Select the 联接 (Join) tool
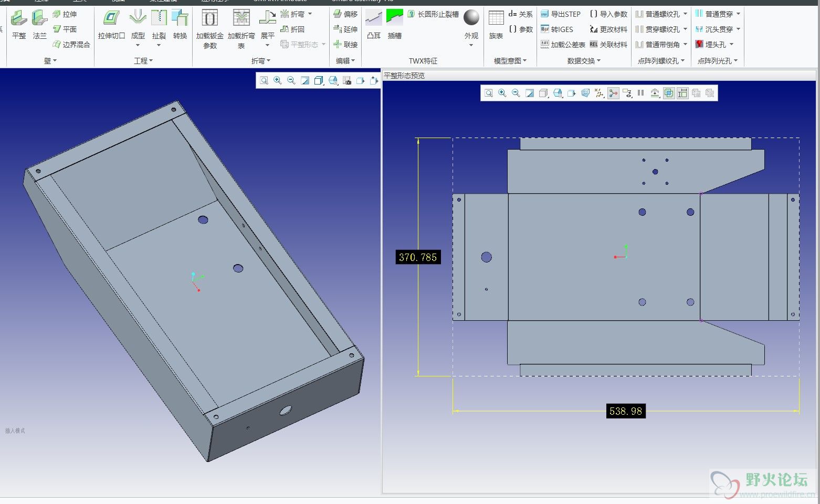820x504 pixels. 345,45
